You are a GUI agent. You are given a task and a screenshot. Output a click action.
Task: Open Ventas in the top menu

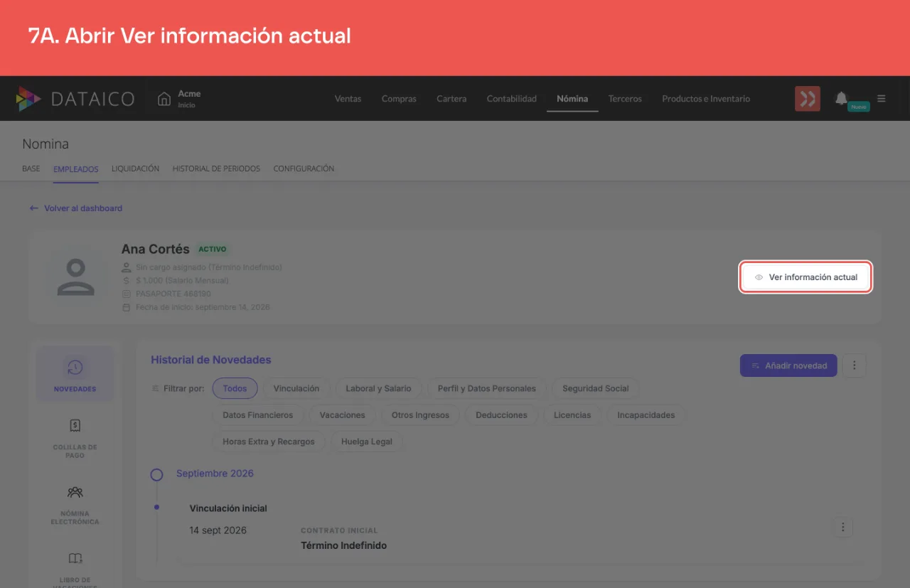click(348, 99)
